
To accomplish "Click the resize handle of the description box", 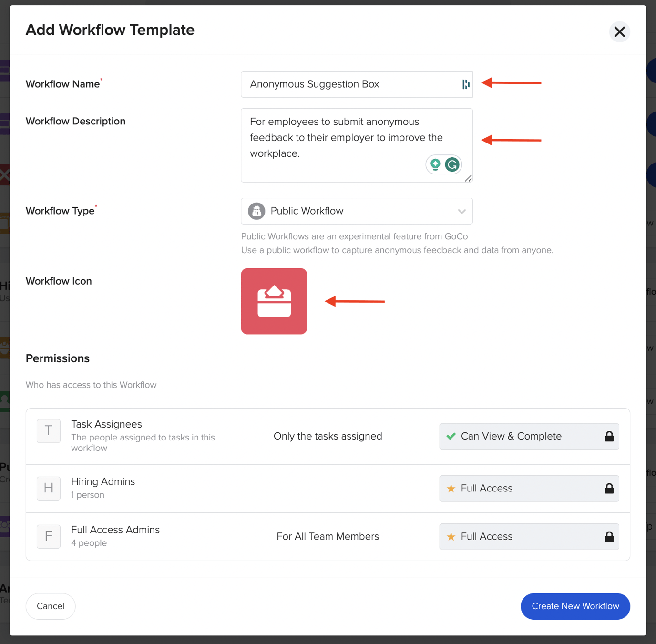I will tap(469, 178).
